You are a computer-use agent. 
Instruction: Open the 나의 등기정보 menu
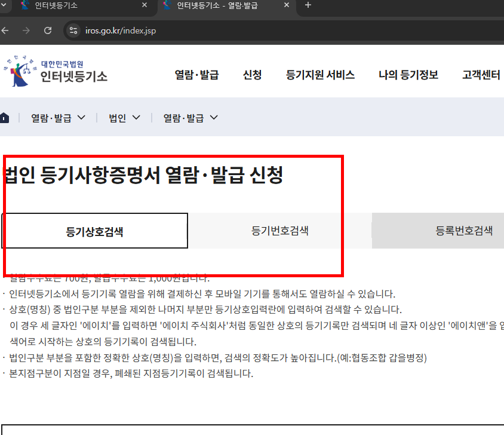coord(408,74)
